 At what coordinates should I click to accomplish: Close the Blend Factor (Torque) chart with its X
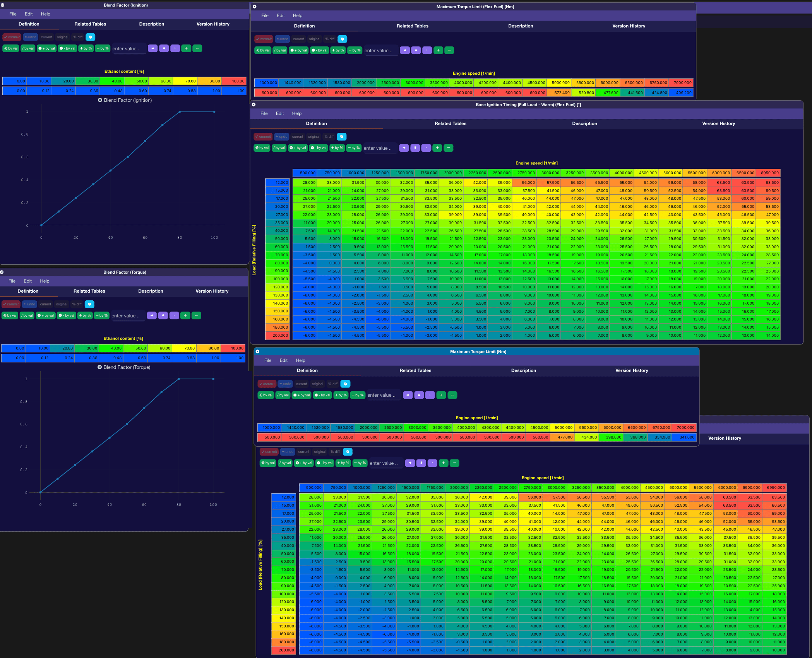[x=99, y=367]
